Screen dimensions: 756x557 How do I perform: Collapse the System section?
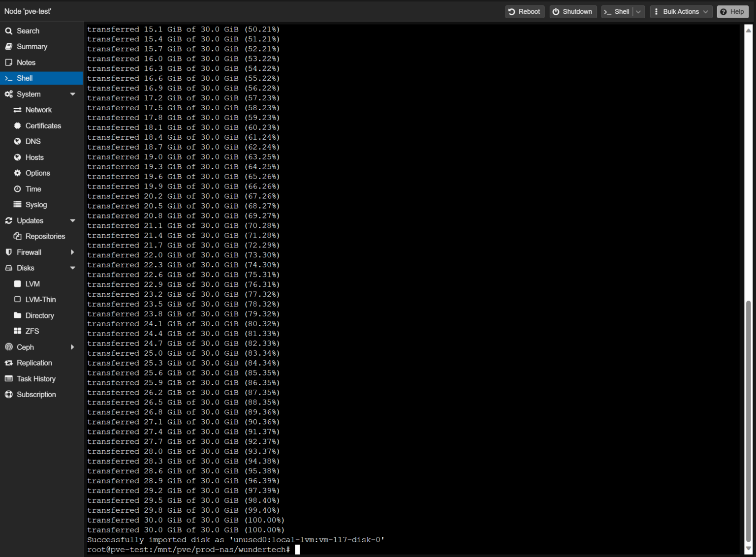[72, 94]
